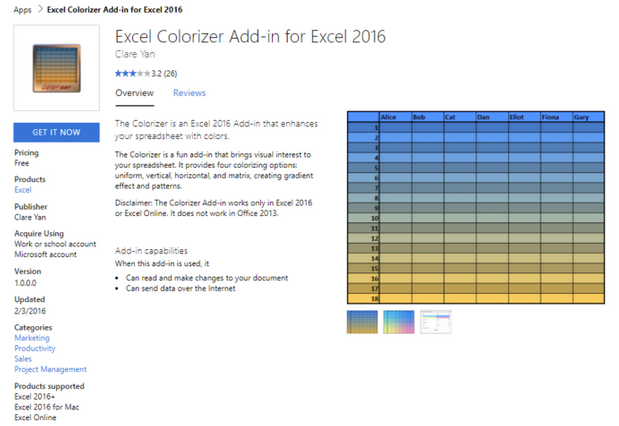Click the 'Add-in capabilities' heading
The height and width of the screenshot is (426, 619).
pos(151,251)
